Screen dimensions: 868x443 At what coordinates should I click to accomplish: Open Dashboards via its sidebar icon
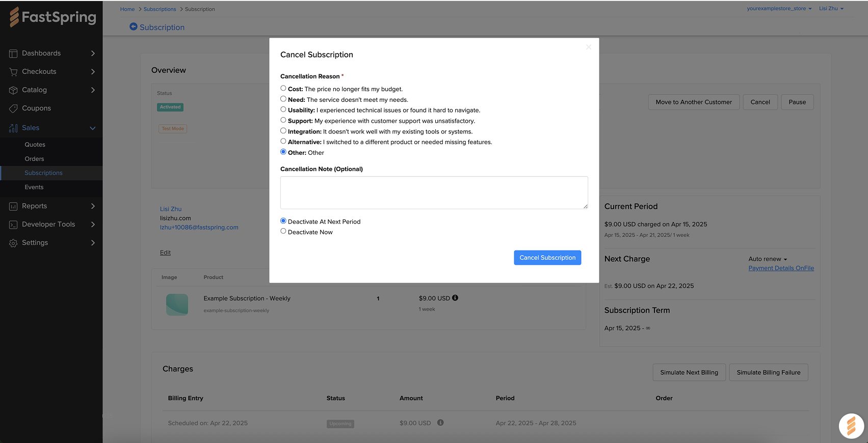click(13, 53)
